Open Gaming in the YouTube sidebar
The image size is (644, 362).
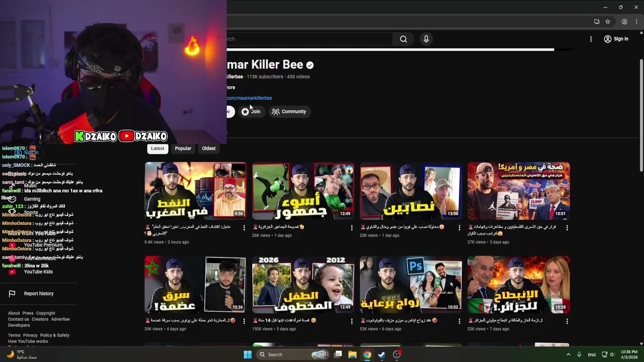[32, 199]
